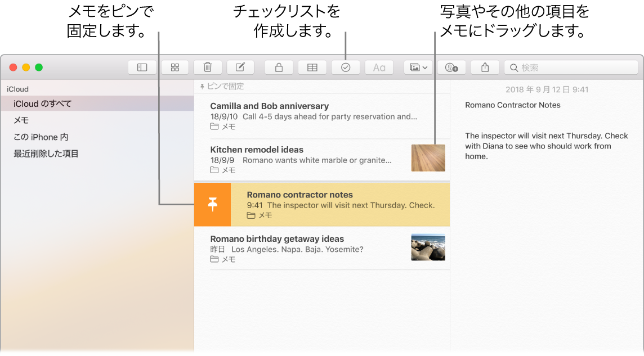Open the Aa text format button
The height and width of the screenshot is (356, 644).
379,67
